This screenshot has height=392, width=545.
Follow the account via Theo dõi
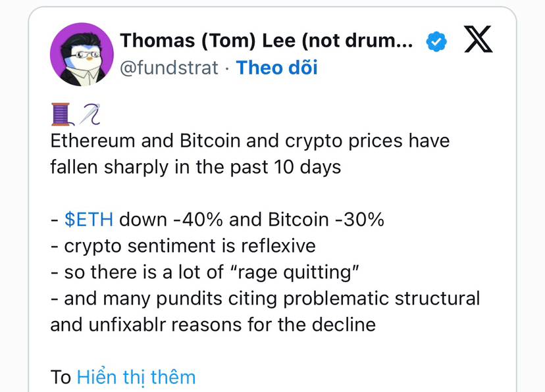[x=276, y=68]
